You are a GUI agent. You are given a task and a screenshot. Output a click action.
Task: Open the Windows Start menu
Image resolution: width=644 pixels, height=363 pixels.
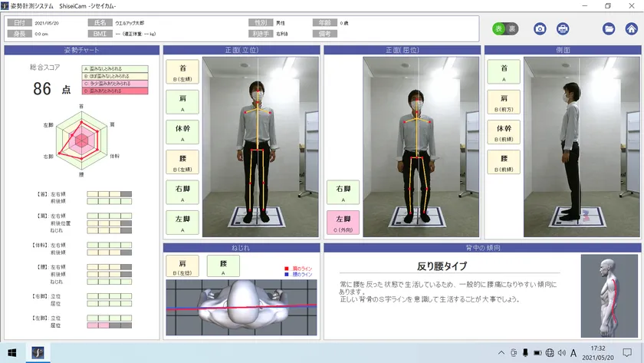point(12,353)
